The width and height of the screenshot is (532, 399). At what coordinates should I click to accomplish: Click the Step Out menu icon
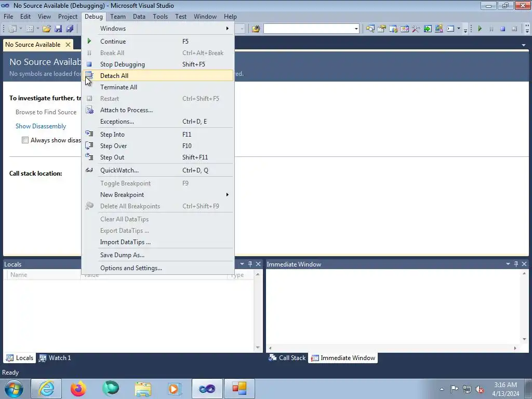coord(89,157)
